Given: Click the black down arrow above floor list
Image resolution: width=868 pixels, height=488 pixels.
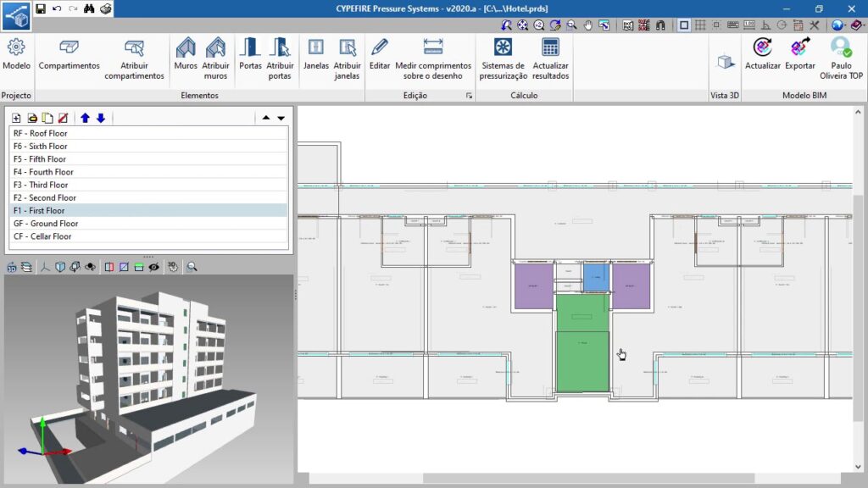Looking at the screenshot, I should point(281,119).
